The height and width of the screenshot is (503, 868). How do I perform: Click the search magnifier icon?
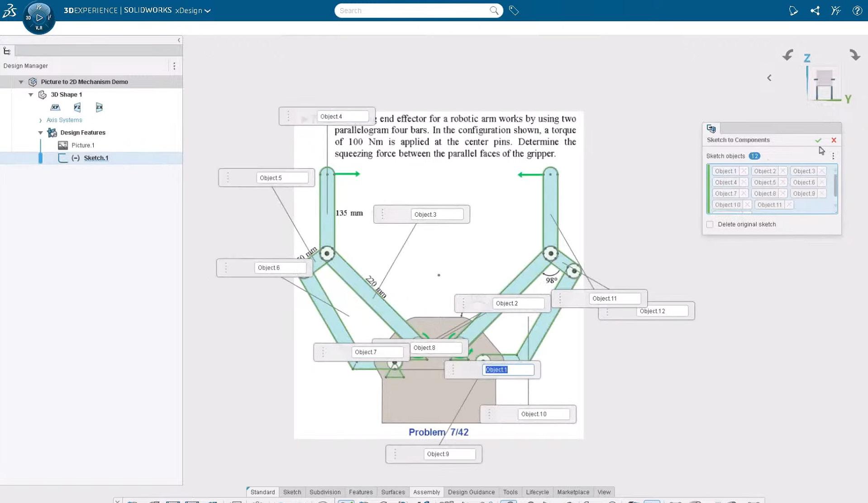494,10
